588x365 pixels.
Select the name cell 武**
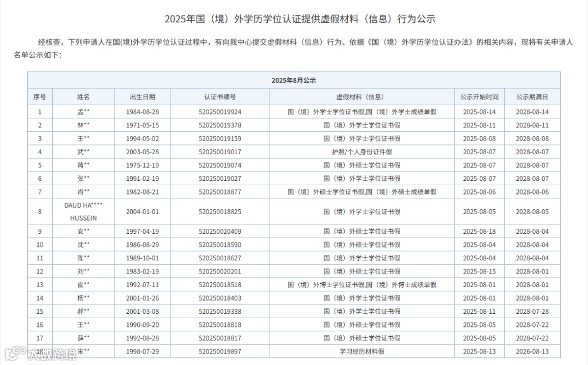click(83, 152)
